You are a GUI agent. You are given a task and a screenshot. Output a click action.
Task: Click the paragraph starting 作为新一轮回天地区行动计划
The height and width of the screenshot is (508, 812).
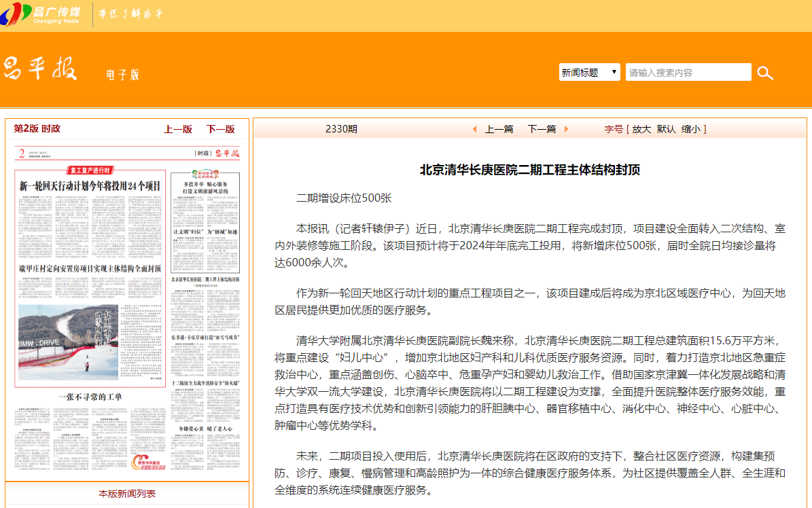pyautogui.click(x=530, y=302)
